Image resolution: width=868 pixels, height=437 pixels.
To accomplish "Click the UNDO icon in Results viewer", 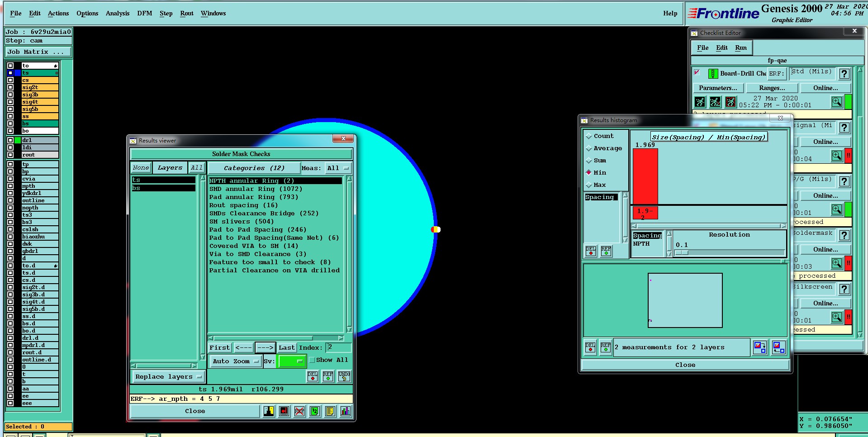I will [x=344, y=376].
